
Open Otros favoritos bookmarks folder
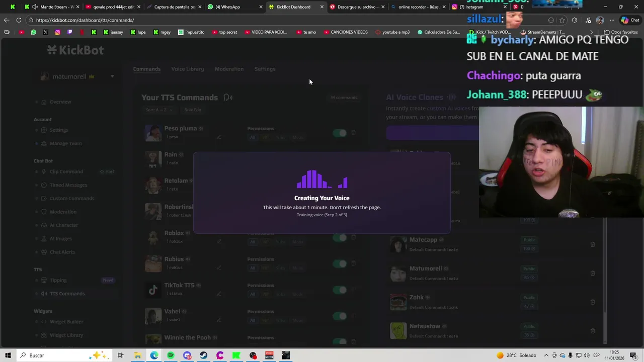click(620, 32)
